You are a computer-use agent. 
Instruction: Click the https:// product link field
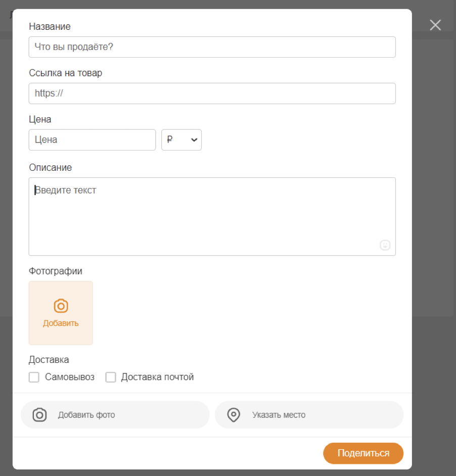(212, 93)
